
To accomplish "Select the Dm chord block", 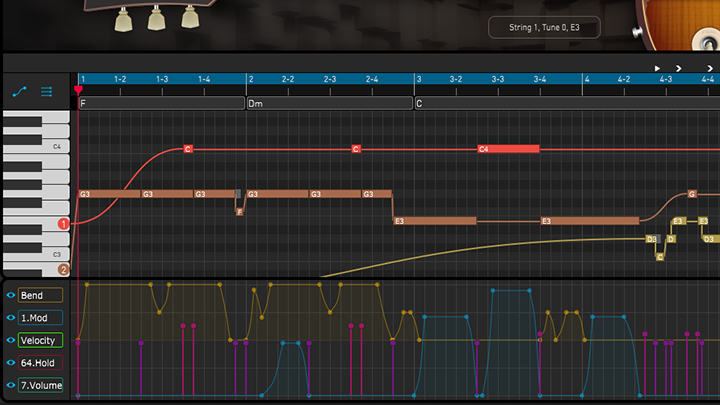I will [x=329, y=103].
